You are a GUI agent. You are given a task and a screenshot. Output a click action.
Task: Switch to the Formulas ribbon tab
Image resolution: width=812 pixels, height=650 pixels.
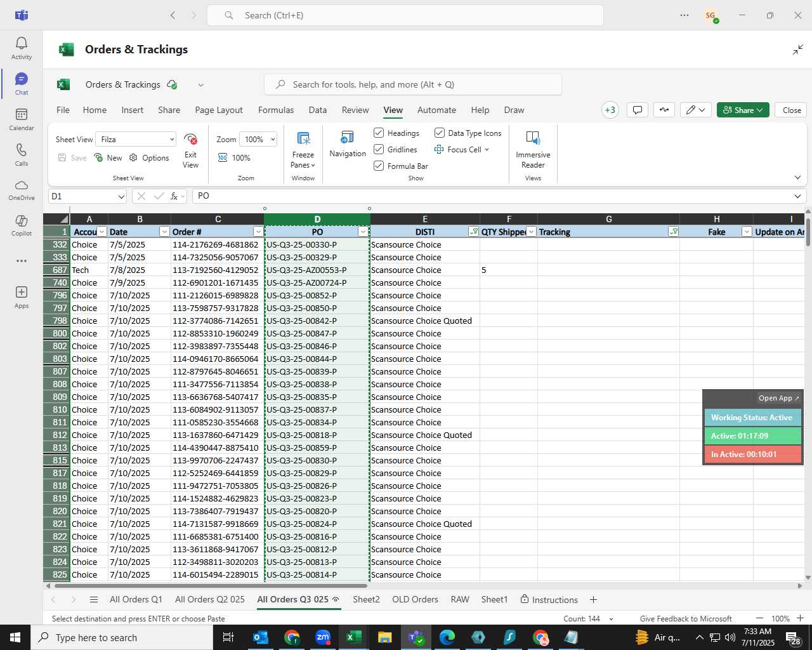coord(276,110)
